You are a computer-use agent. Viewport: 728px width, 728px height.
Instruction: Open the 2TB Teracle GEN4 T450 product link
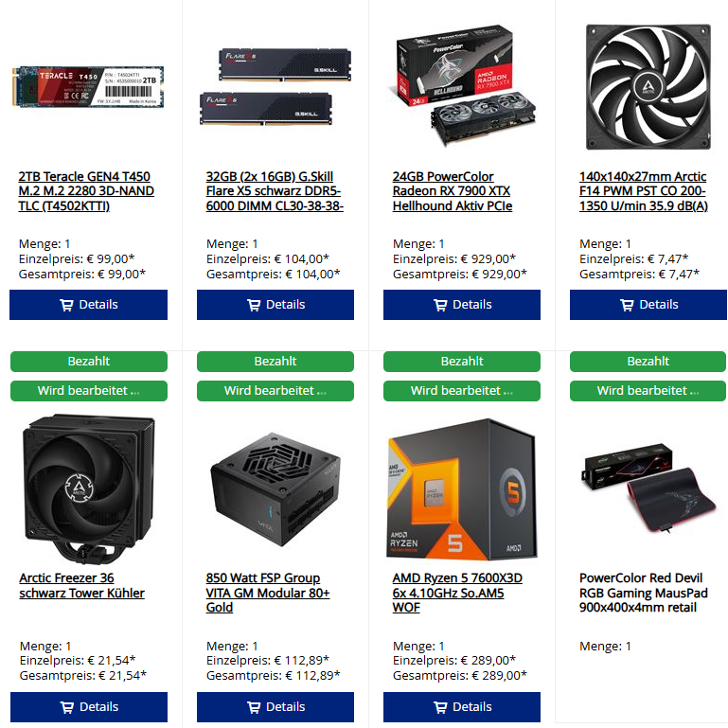86,191
